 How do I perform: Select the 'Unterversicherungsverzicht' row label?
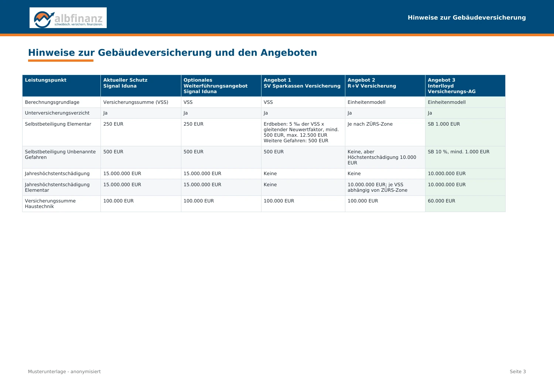tap(57, 113)
